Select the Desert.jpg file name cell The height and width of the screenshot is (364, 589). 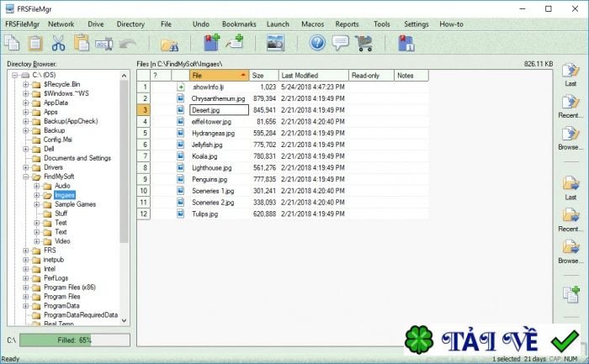coord(220,110)
